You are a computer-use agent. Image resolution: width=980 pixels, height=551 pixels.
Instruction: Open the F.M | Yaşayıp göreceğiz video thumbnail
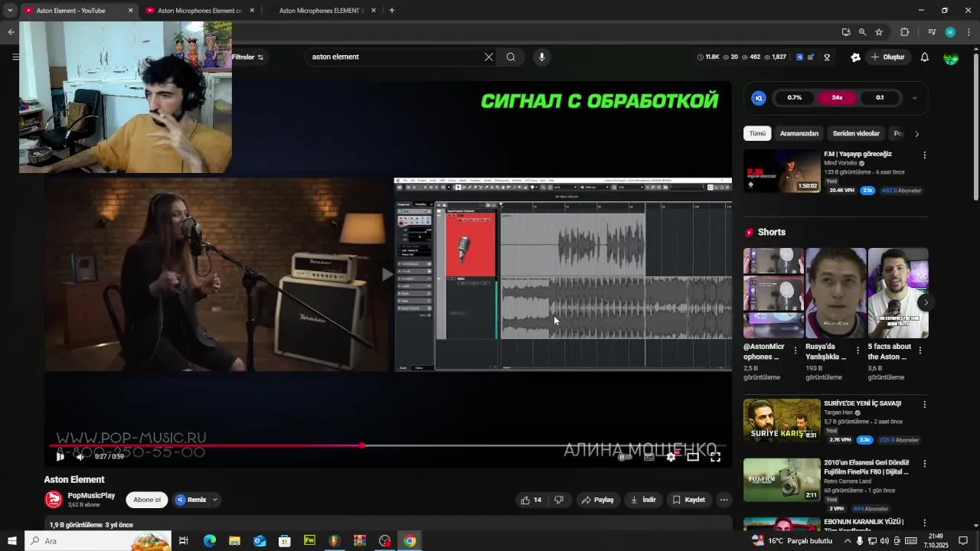[782, 171]
